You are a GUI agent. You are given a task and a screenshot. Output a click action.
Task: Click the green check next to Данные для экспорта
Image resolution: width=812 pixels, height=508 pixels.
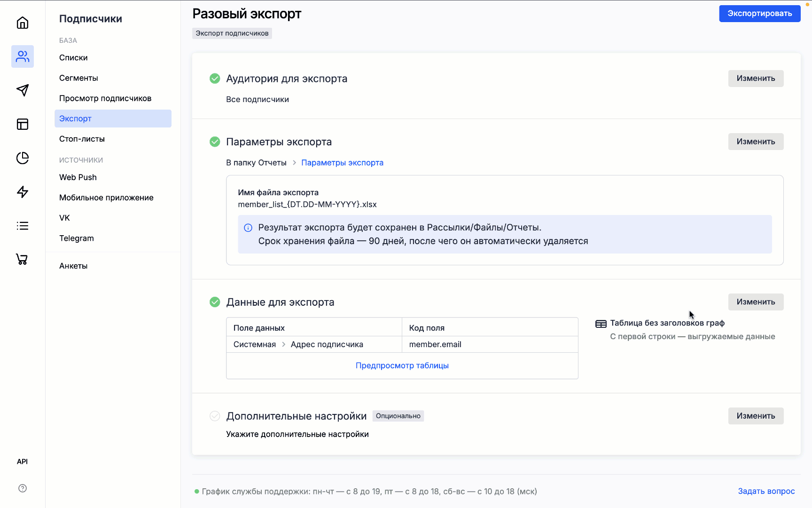click(215, 302)
